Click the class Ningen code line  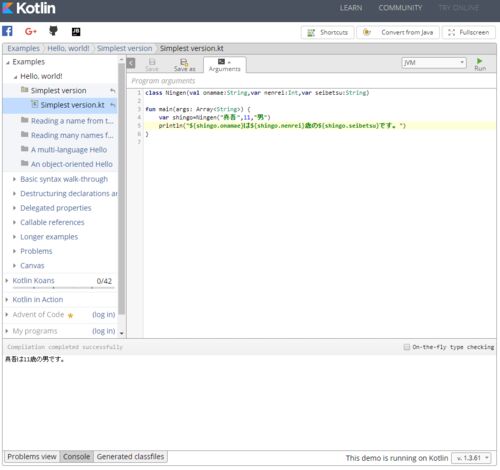point(257,93)
